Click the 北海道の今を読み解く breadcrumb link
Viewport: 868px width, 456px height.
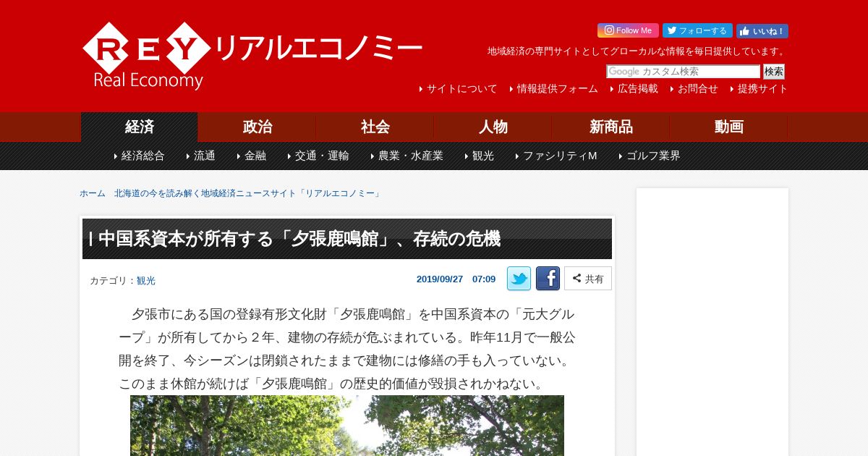point(248,193)
